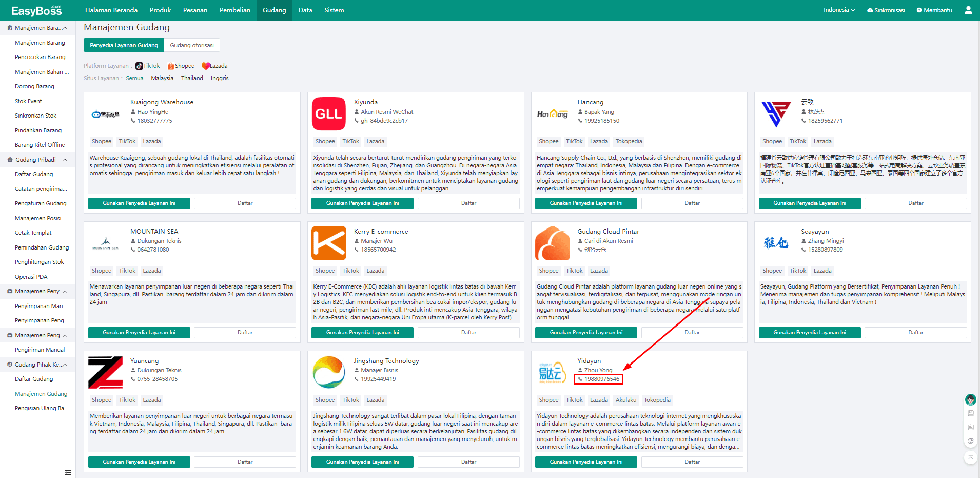Click the floating monitor tutorial icon
The height and width of the screenshot is (478, 980).
pos(970,427)
